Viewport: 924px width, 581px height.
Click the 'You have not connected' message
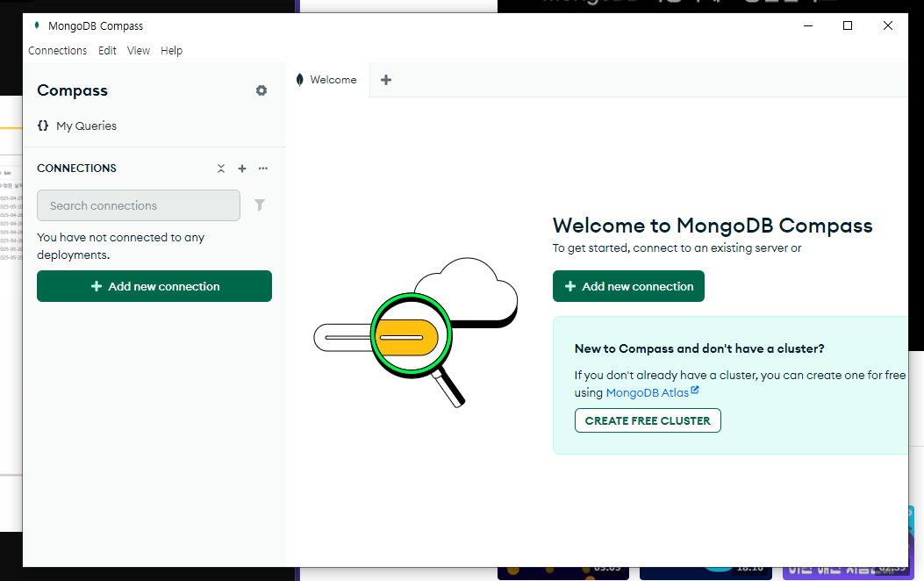tap(121, 246)
